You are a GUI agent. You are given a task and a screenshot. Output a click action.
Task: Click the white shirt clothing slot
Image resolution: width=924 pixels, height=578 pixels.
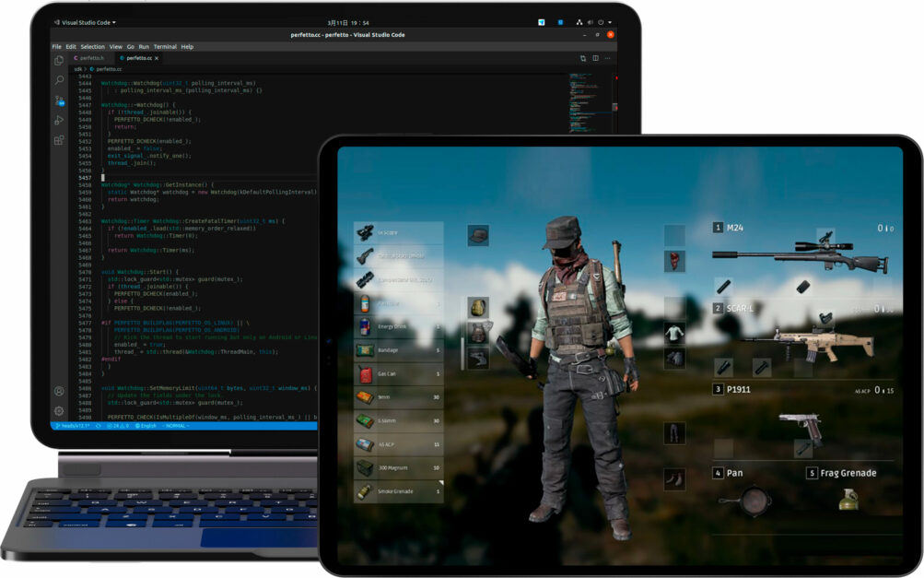click(674, 333)
